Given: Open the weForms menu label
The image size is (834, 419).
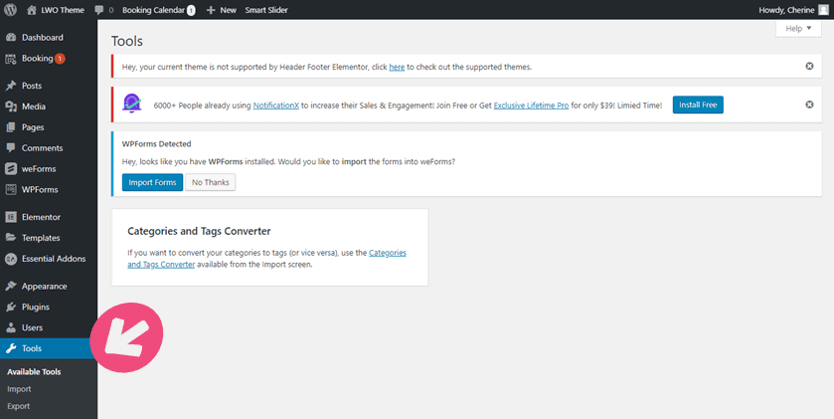Looking at the screenshot, I should click(39, 169).
